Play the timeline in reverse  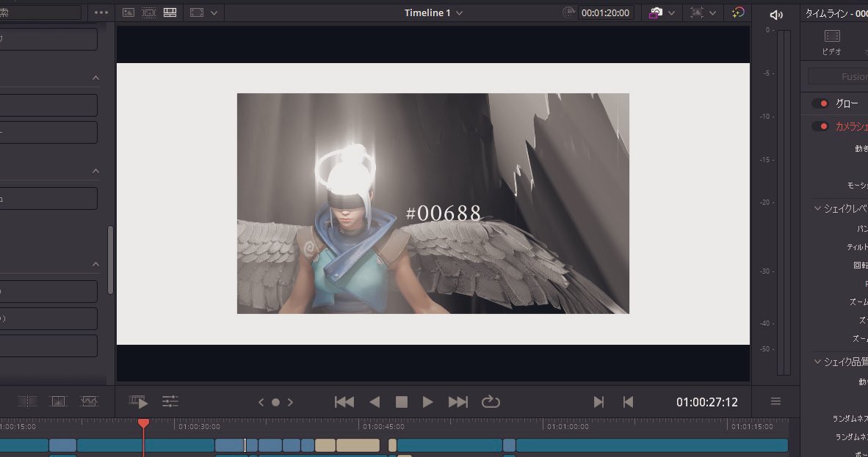[375, 402]
